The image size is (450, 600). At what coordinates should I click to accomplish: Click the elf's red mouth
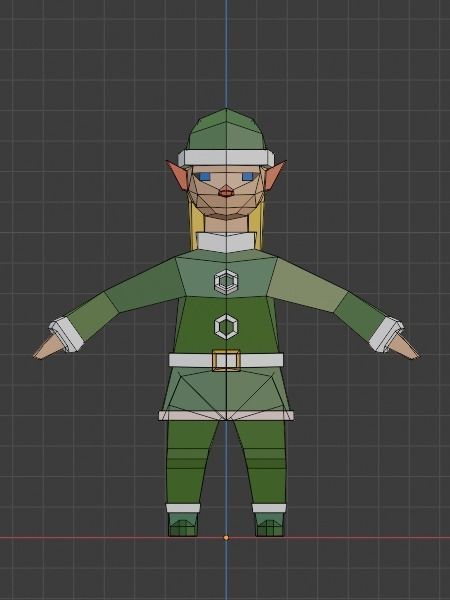(x=226, y=191)
